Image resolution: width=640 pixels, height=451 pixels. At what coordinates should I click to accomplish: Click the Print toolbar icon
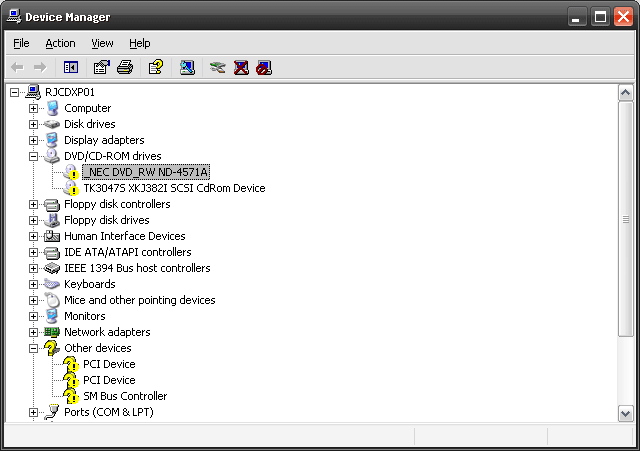(124, 67)
